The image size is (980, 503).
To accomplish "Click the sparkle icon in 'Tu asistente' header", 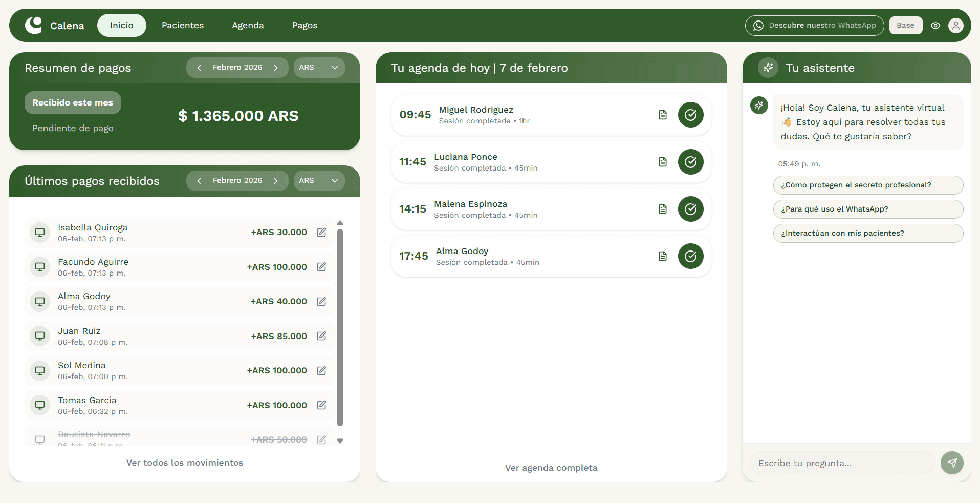I will pyautogui.click(x=768, y=67).
